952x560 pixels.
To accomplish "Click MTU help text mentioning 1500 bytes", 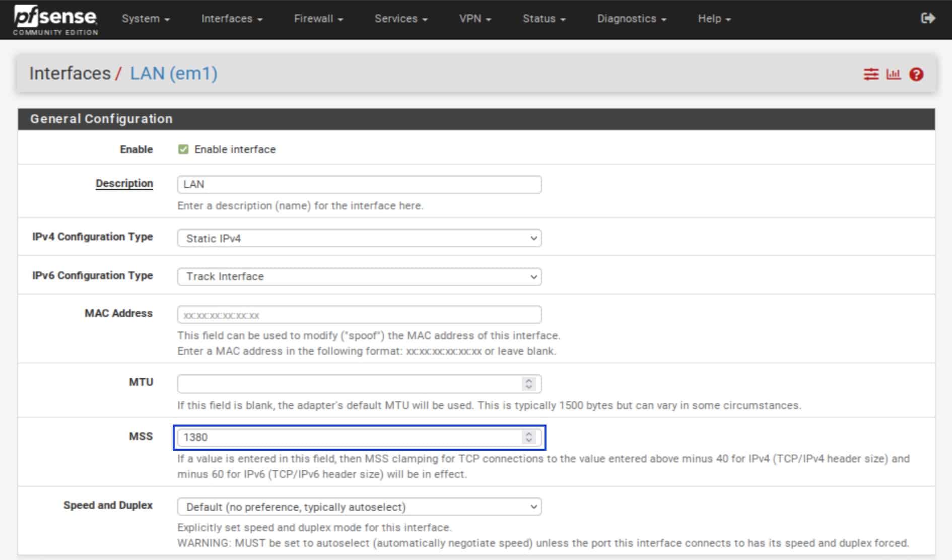I will 489,405.
